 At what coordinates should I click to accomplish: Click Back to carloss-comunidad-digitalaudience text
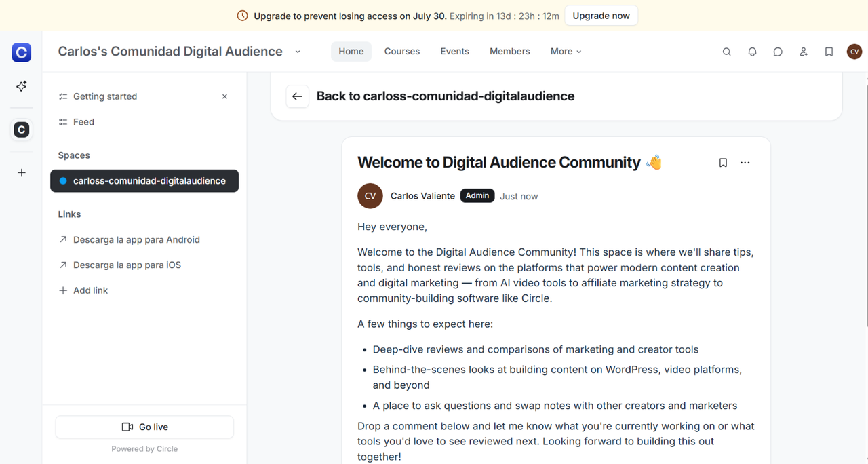446,96
